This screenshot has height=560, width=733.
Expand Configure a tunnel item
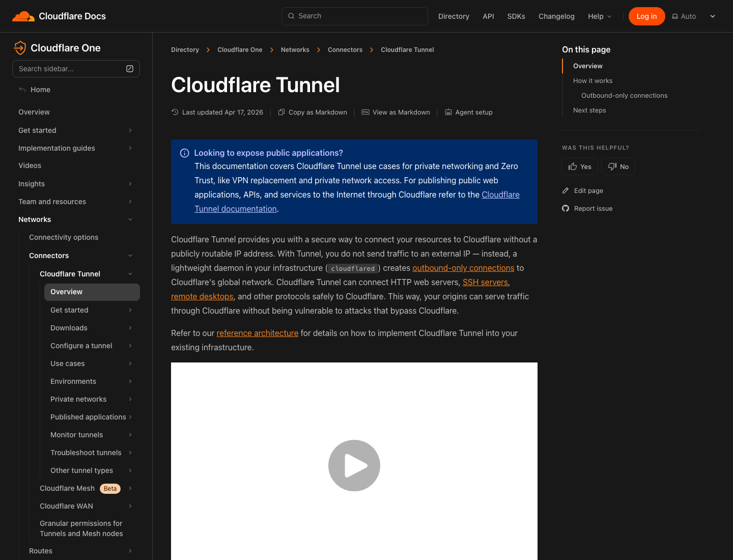point(130,346)
